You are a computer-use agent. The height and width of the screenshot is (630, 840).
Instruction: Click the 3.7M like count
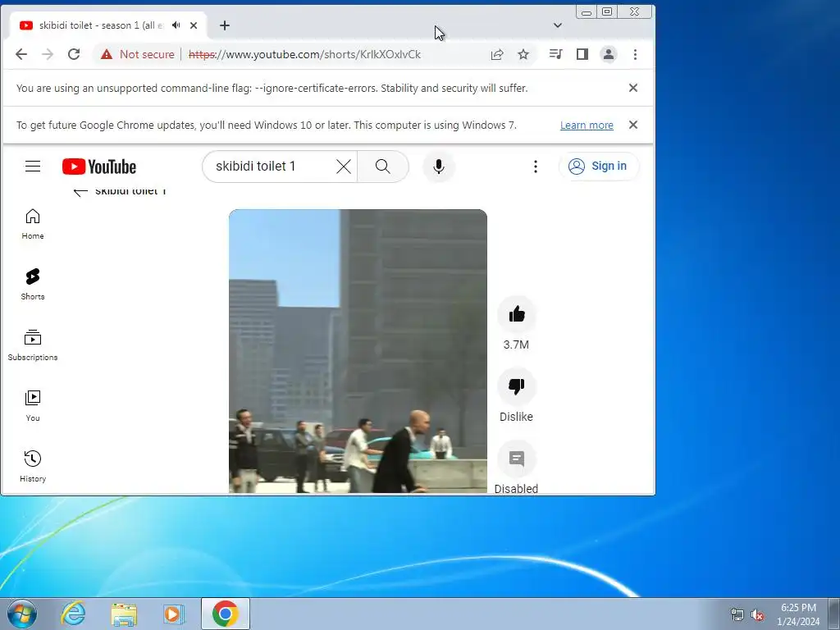click(x=517, y=345)
